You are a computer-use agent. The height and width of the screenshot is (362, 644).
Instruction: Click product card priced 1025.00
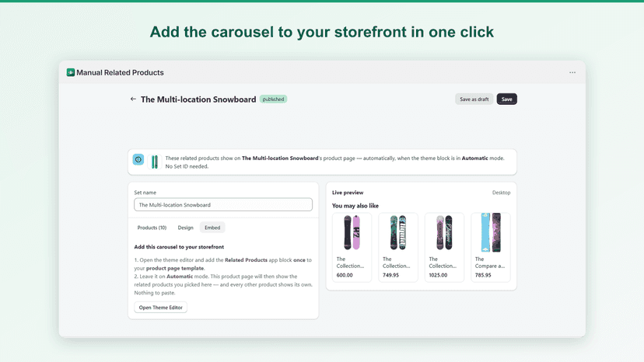point(444,247)
